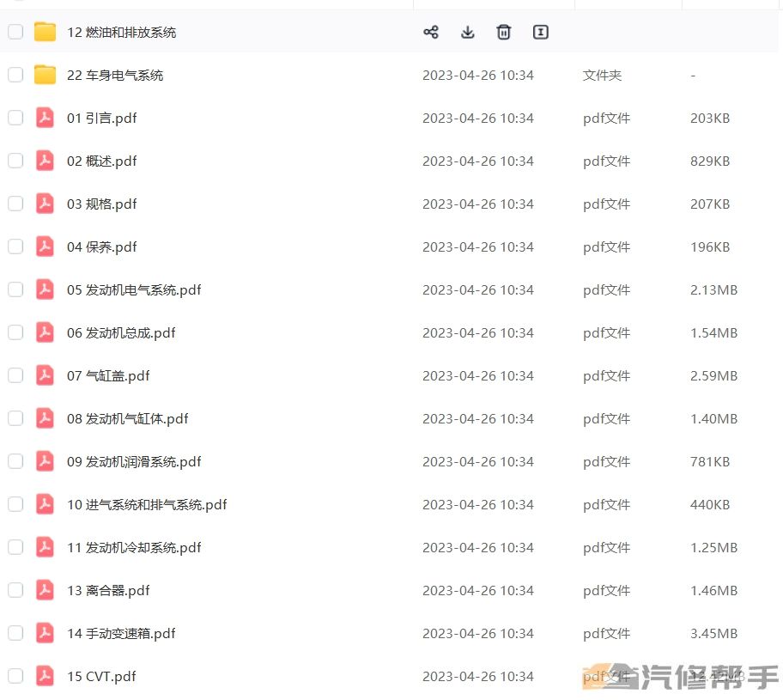This screenshot has height=700, width=783.
Task: Open file name 10 进气系统和排气系统.pdf
Action: coord(147,505)
